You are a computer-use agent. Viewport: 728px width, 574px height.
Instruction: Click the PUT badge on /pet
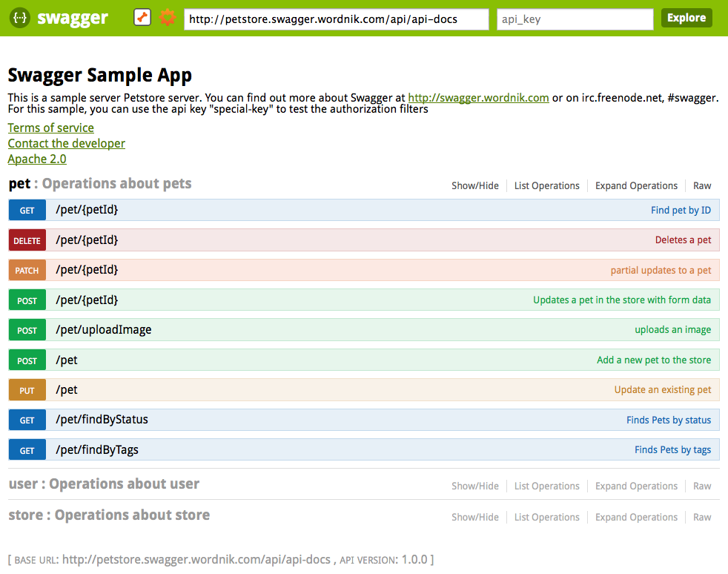(27, 389)
